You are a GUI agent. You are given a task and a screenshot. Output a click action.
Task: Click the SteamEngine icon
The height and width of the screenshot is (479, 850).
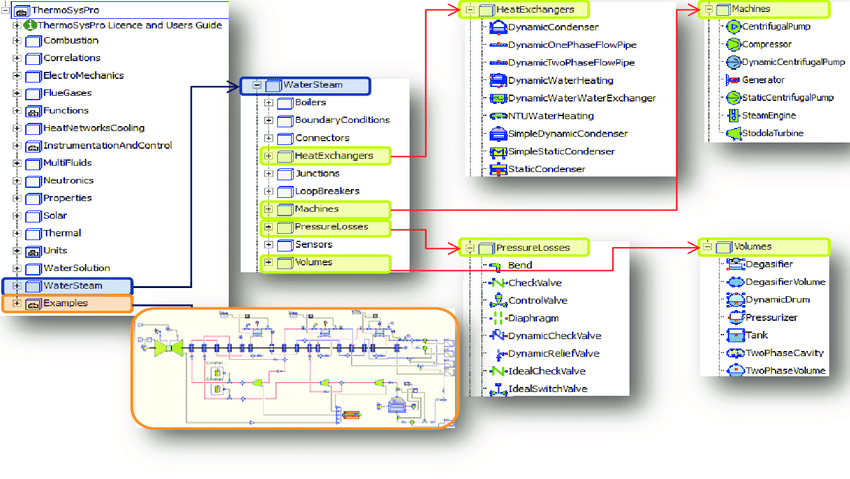[x=733, y=115]
